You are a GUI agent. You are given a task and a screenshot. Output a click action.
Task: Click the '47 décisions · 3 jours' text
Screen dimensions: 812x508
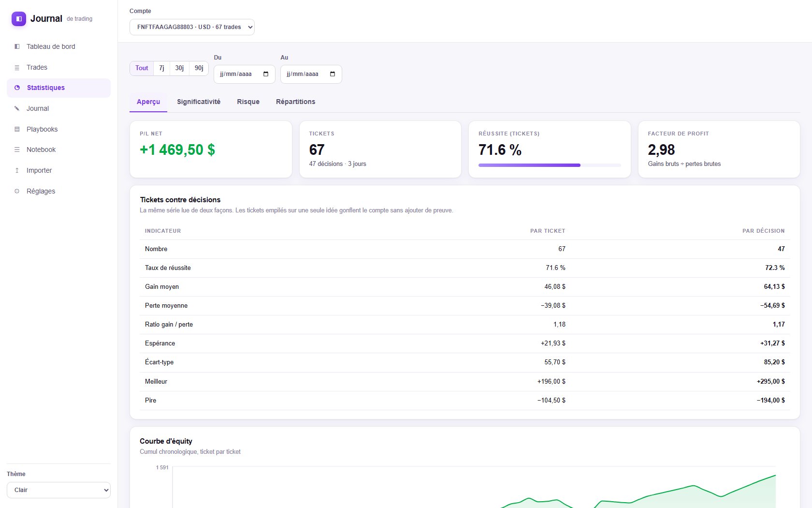pos(338,164)
